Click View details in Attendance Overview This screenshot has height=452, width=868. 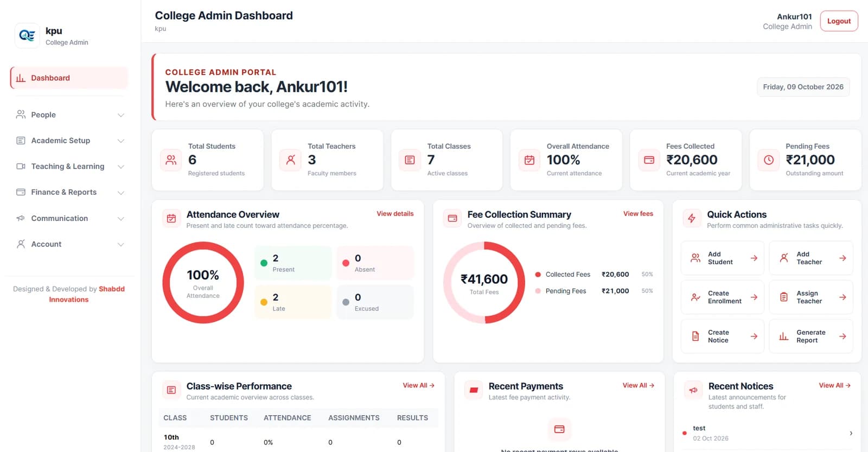coord(395,214)
